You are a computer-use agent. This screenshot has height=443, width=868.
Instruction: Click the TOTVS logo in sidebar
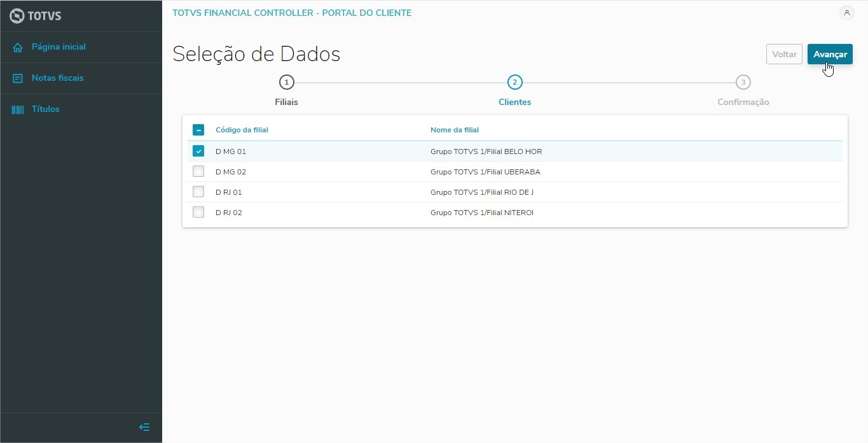[x=36, y=16]
